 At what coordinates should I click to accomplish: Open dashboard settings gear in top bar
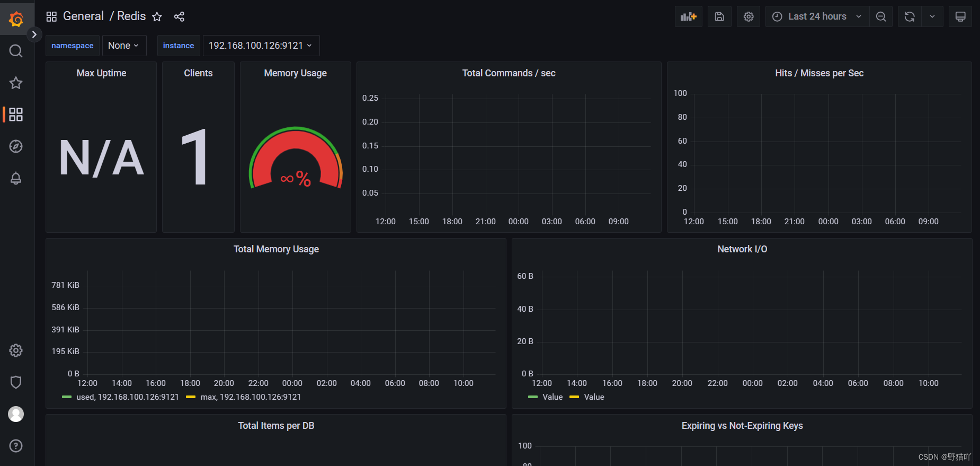pyautogui.click(x=749, y=16)
